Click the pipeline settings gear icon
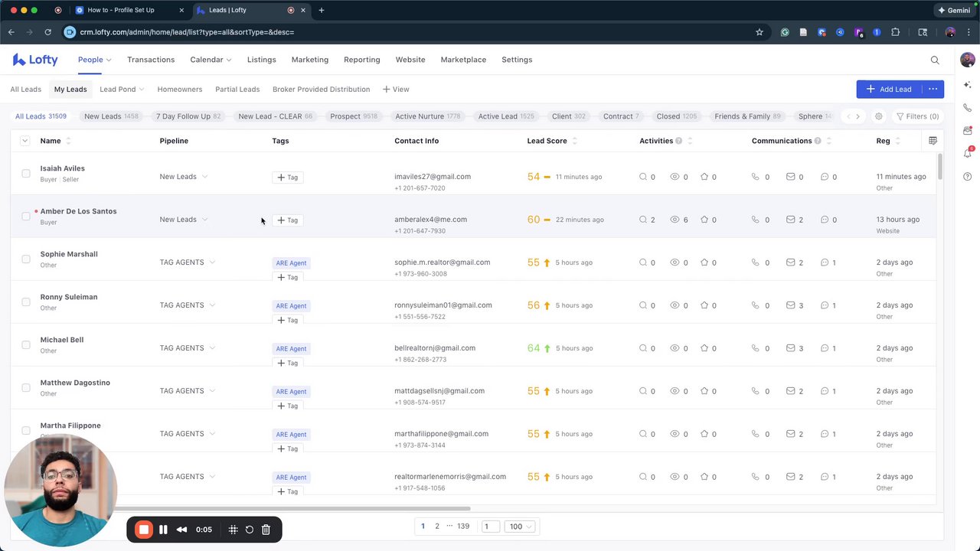Viewport: 980px width, 551px height. tap(879, 116)
